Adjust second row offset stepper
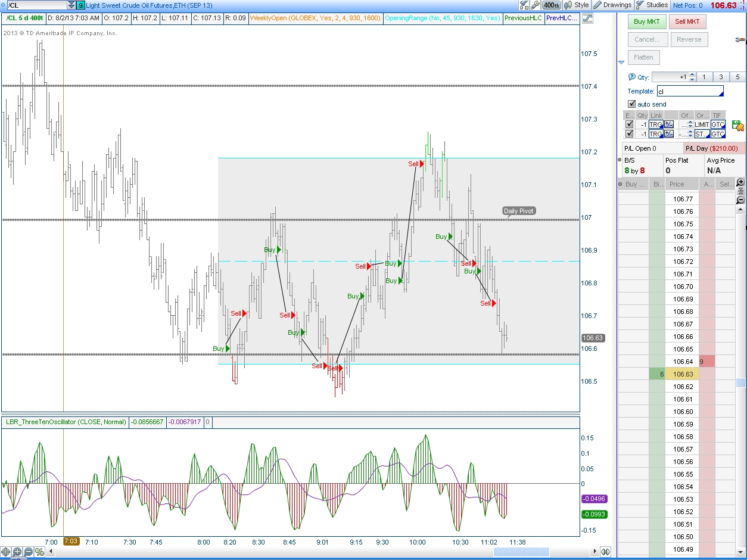This screenshot has height=560, width=747. [691, 134]
